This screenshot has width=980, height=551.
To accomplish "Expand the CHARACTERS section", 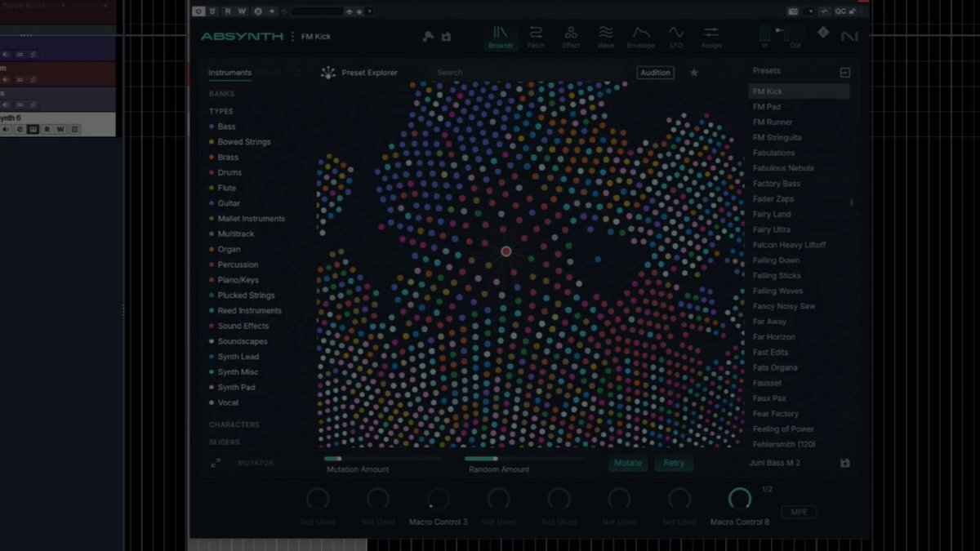I will [234, 424].
